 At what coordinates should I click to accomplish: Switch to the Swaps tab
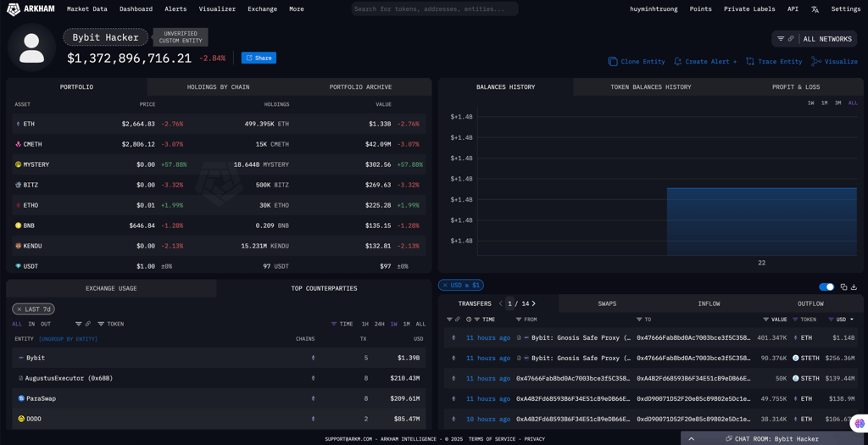click(x=607, y=303)
